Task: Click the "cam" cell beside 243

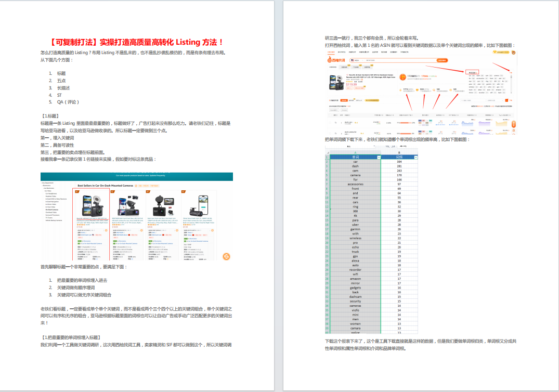Action: [x=356, y=171]
